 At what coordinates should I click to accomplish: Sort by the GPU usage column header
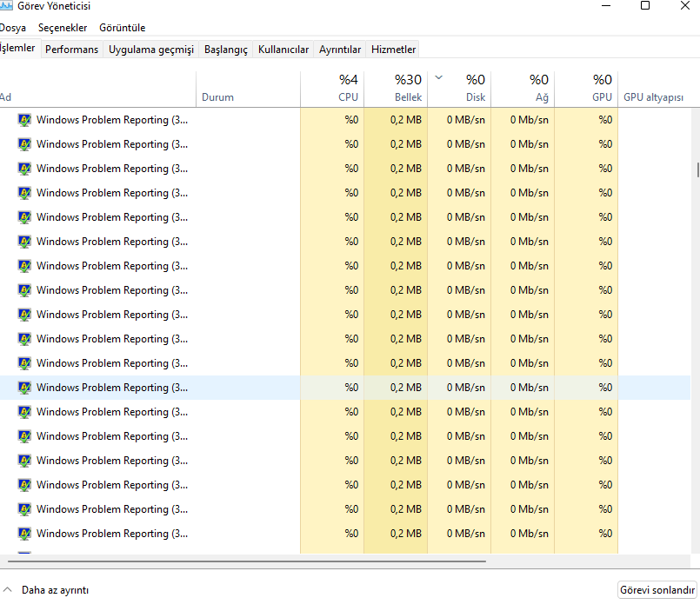pyautogui.click(x=586, y=90)
